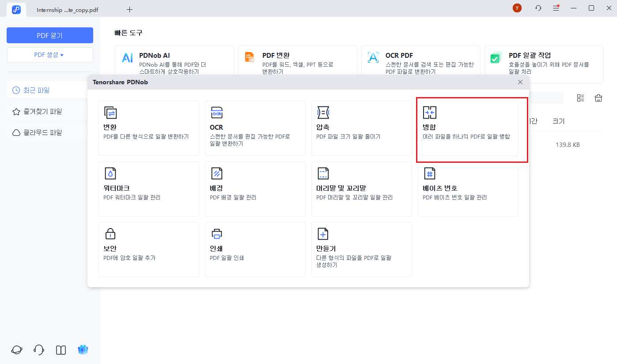Expand the PDF 생성 dropdown
617x364 pixels.
49,55
